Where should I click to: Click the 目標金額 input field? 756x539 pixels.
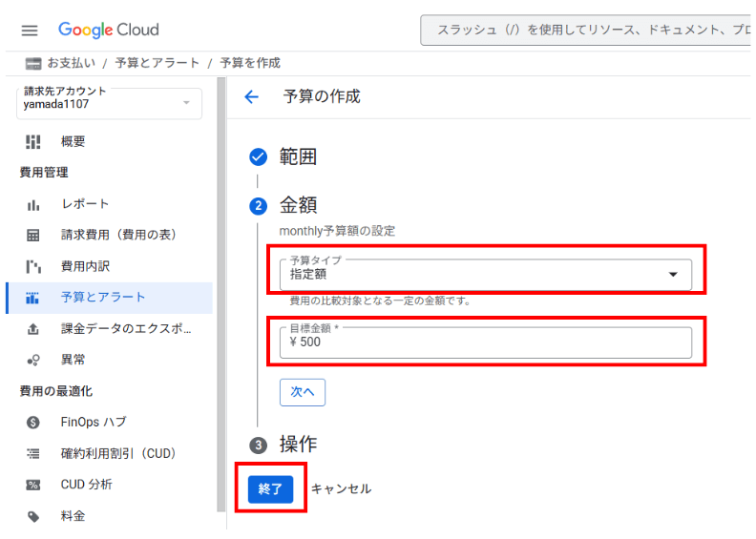485,342
